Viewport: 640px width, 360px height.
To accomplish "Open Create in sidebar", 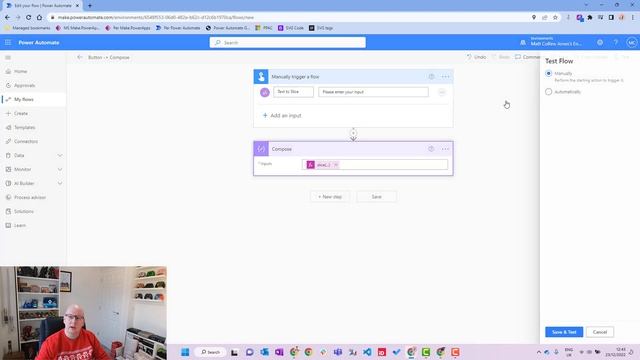I will click(x=21, y=113).
